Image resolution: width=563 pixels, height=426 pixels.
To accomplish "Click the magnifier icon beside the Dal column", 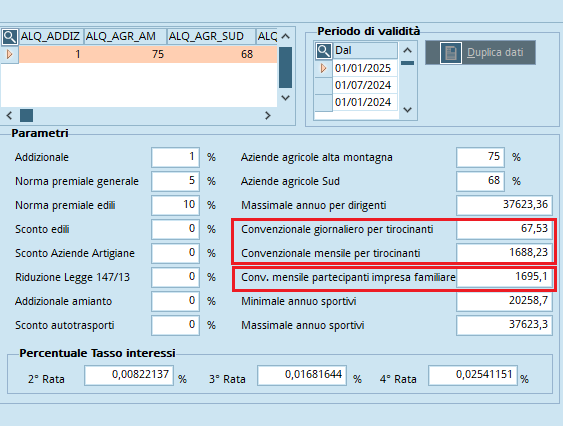I will tap(324, 51).
